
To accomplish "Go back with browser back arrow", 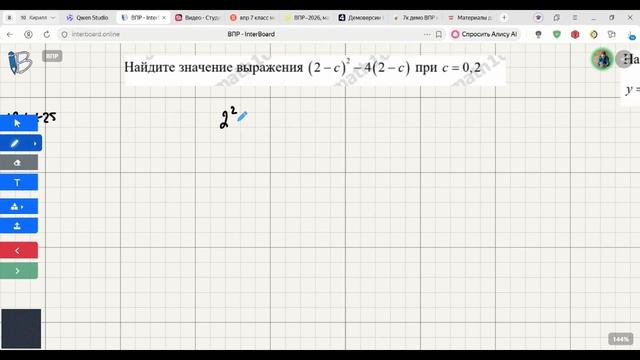I will click(10, 34).
